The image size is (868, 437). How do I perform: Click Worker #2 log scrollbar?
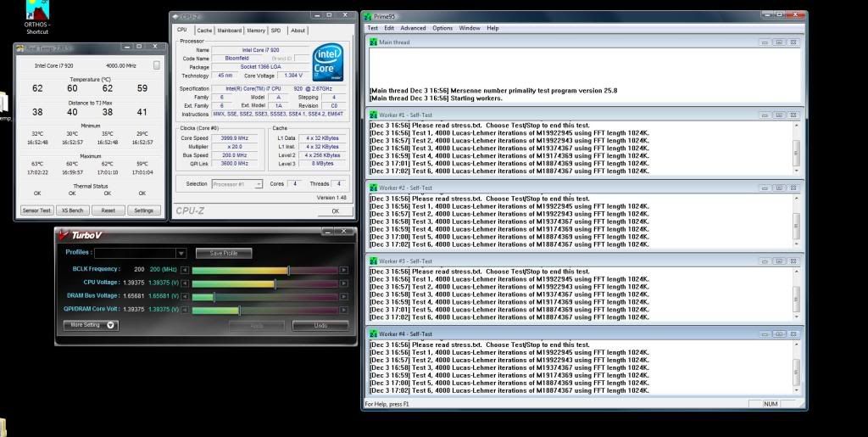click(796, 221)
